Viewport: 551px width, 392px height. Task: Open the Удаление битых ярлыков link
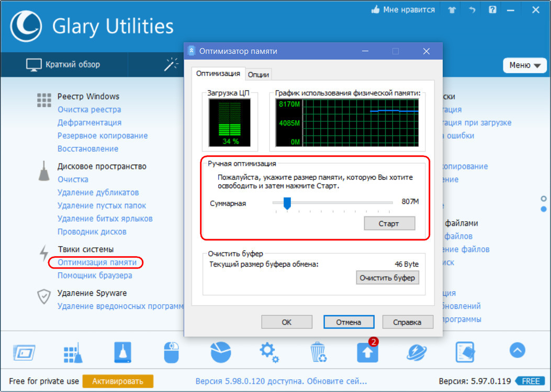click(x=105, y=218)
